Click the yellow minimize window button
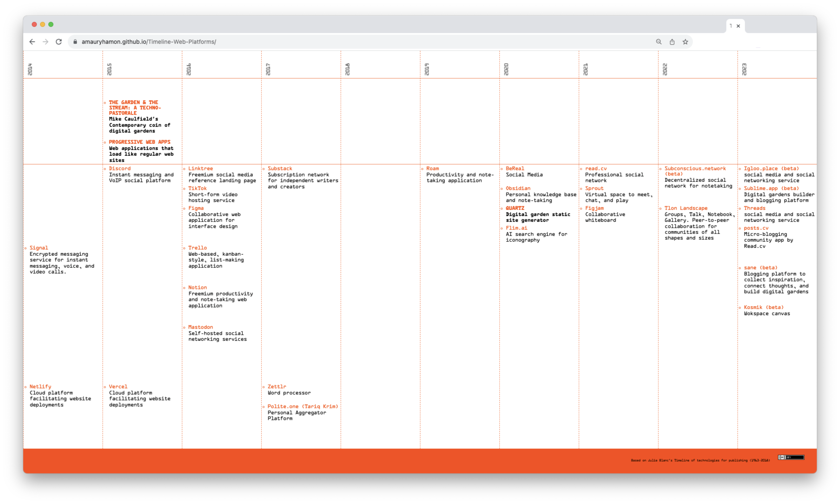This screenshot has width=840, height=504. 43,24
